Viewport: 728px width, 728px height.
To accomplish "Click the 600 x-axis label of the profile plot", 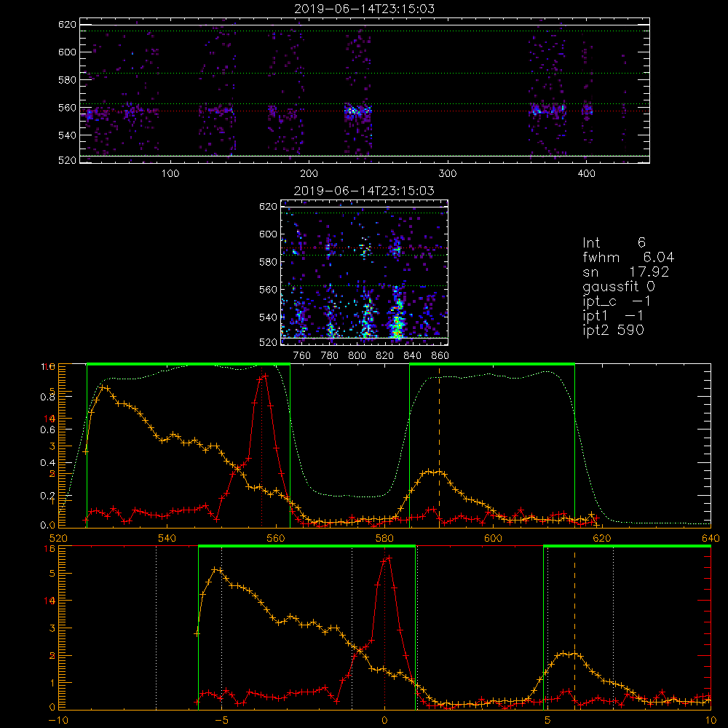I will 493,538.
